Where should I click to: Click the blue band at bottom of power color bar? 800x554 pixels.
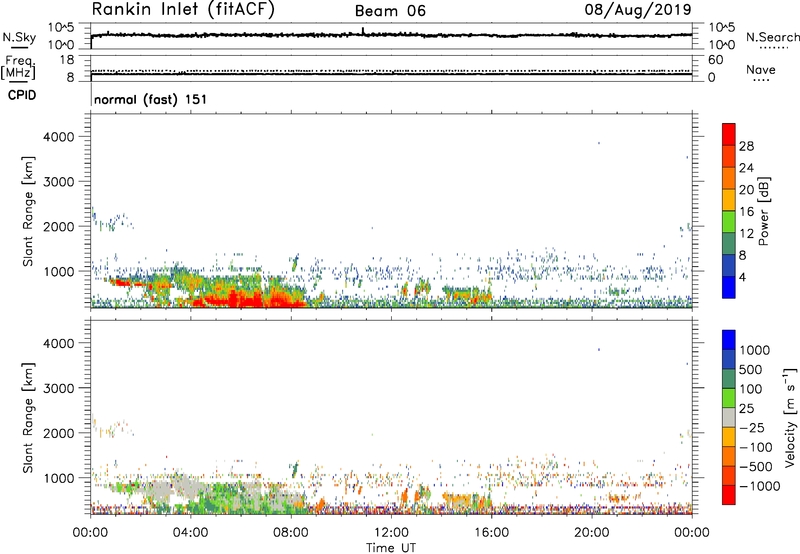tap(729, 287)
